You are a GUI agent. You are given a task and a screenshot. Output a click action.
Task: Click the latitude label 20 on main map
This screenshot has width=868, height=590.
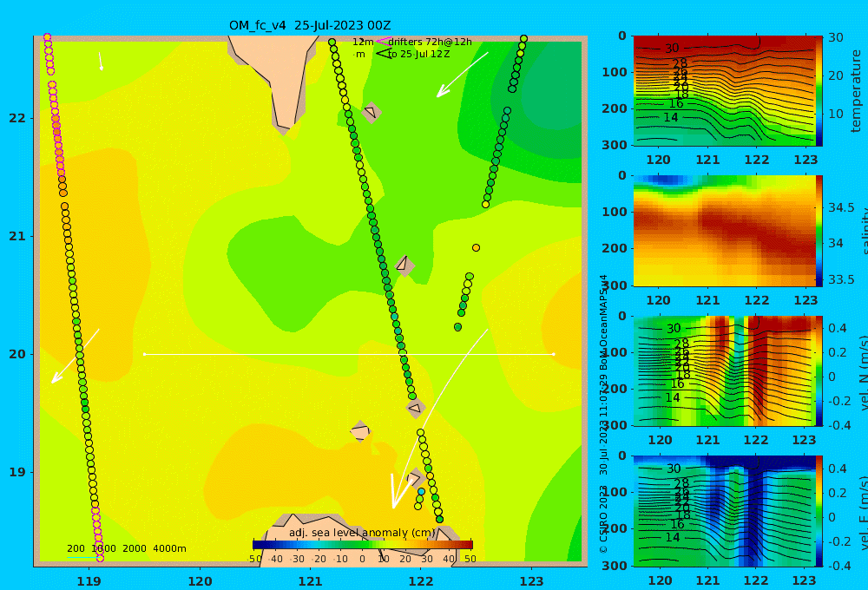click(x=17, y=354)
